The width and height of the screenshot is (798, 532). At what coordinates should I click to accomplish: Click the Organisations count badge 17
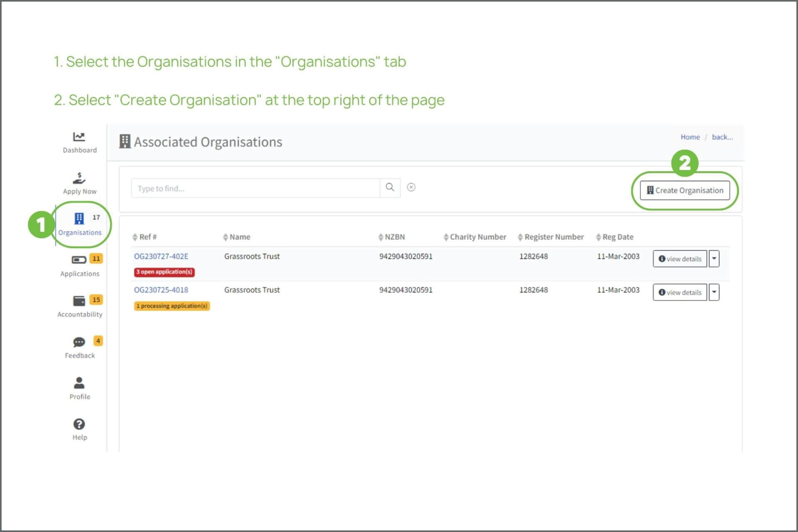(x=96, y=217)
